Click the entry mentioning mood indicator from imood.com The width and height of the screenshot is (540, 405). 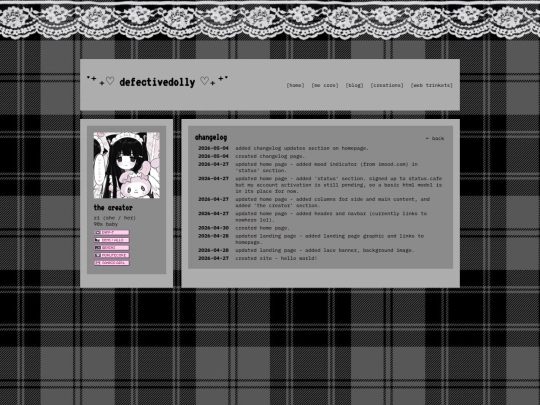(x=326, y=167)
